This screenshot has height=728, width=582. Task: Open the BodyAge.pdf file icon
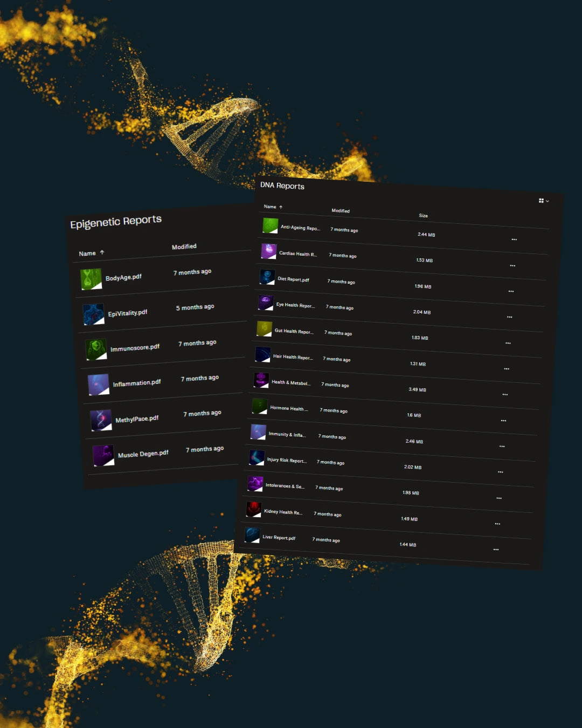[91, 279]
